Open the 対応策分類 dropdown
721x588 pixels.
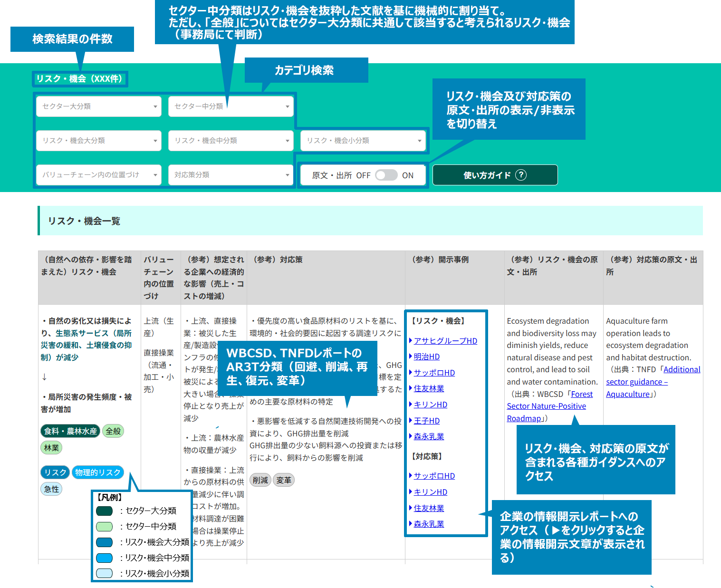(231, 175)
